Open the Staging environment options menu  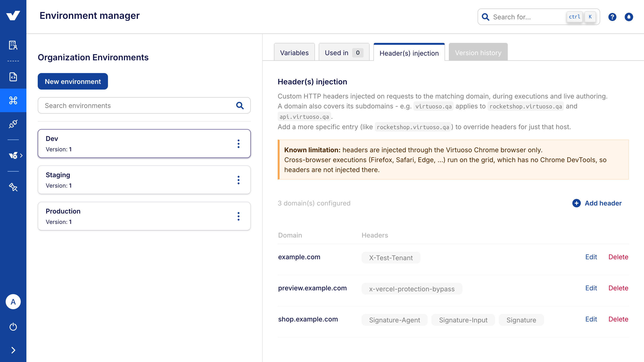pos(239,180)
